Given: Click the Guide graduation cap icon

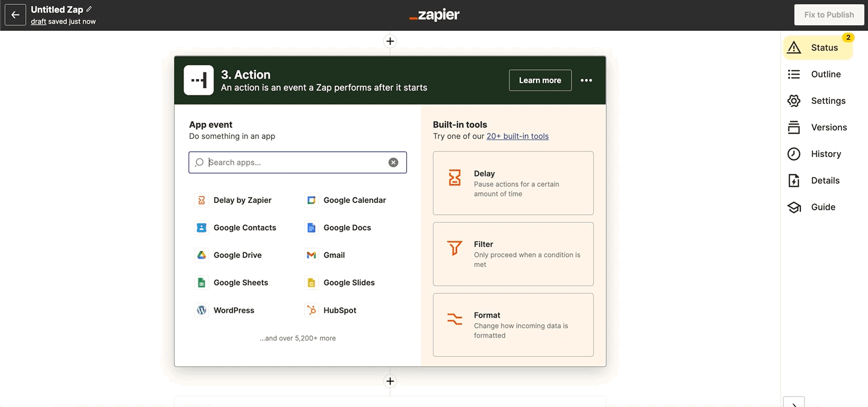Looking at the screenshot, I should coord(794,207).
